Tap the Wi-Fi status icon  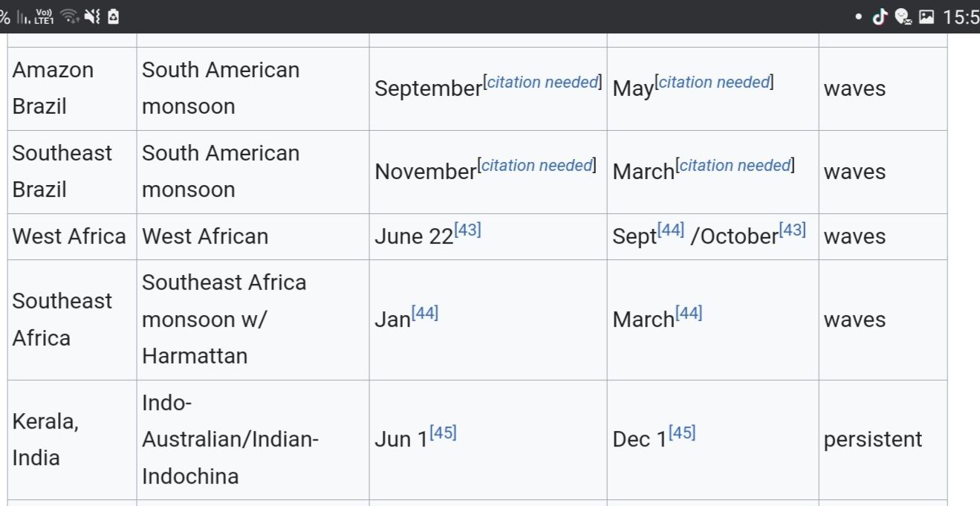70,16
